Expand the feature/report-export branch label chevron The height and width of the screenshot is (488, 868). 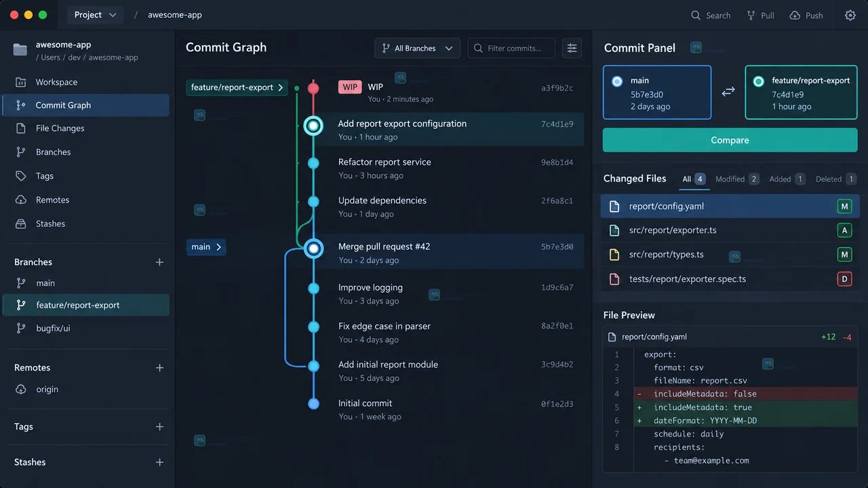[281, 87]
